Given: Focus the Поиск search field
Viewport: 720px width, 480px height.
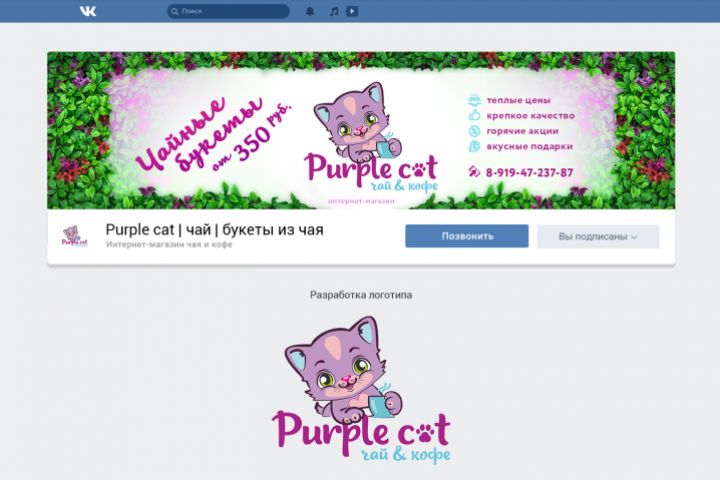Looking at the screenshot, I should click(228, 11).
